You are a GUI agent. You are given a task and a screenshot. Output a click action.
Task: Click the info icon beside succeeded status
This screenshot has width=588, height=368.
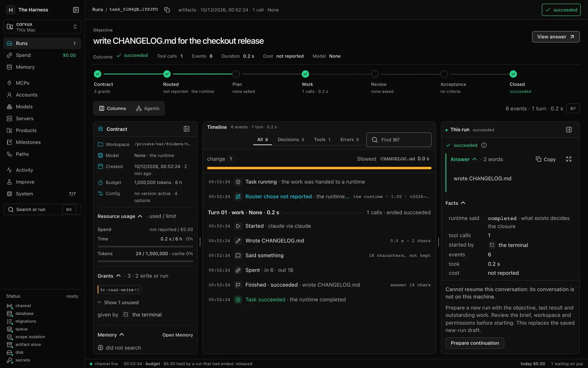point(484,145)
